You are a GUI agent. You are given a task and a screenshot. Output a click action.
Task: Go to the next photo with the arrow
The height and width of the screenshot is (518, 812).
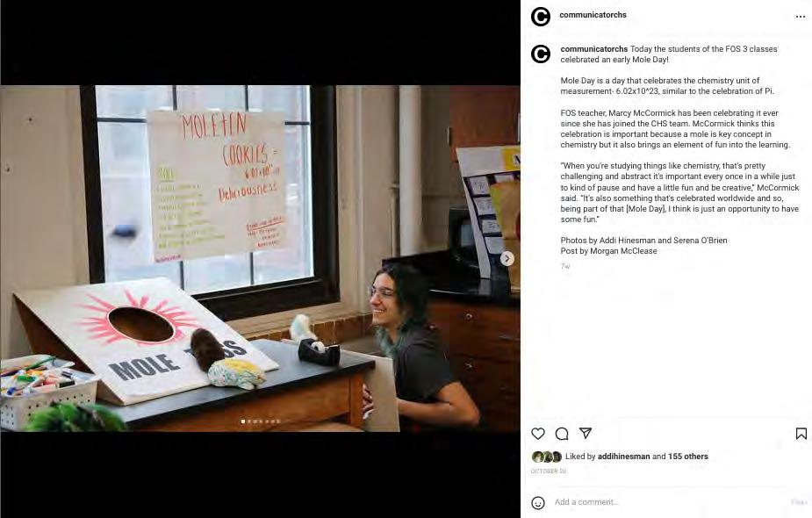[507, 258]
